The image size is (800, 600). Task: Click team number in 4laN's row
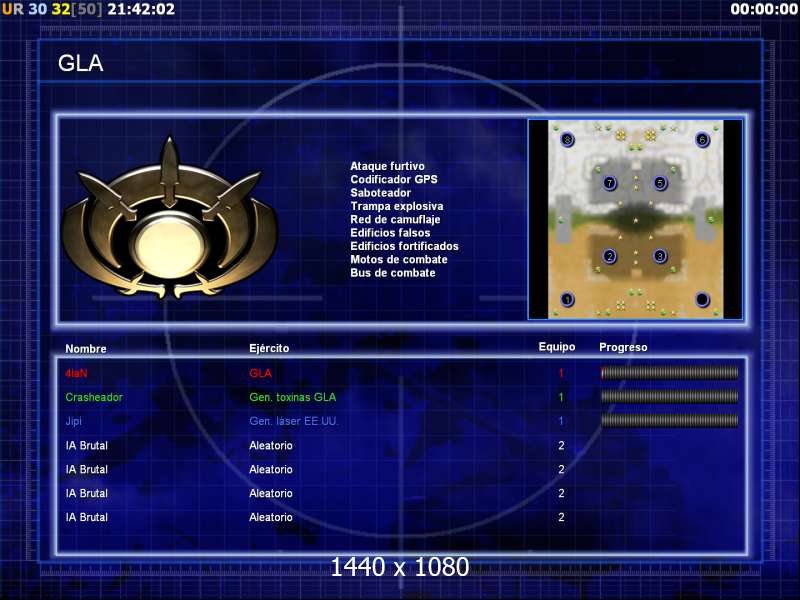[561, 373]
